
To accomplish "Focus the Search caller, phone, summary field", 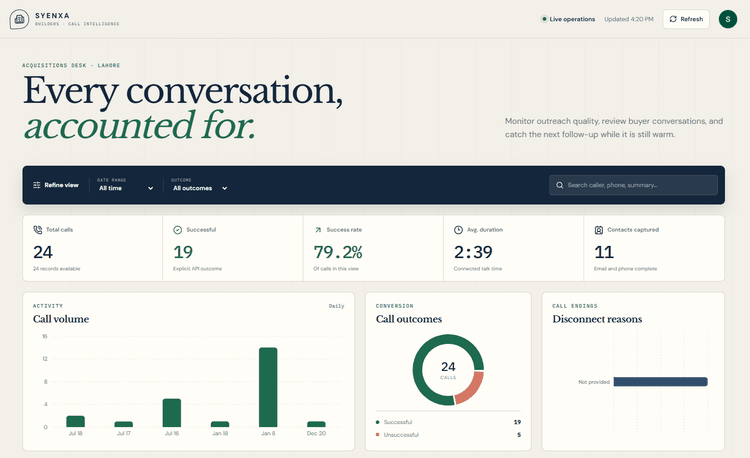I will [x=633, y=185].
